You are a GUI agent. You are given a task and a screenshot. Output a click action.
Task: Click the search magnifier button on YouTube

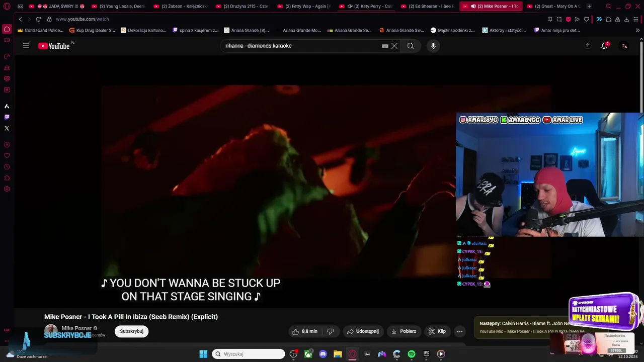(411, 46)
